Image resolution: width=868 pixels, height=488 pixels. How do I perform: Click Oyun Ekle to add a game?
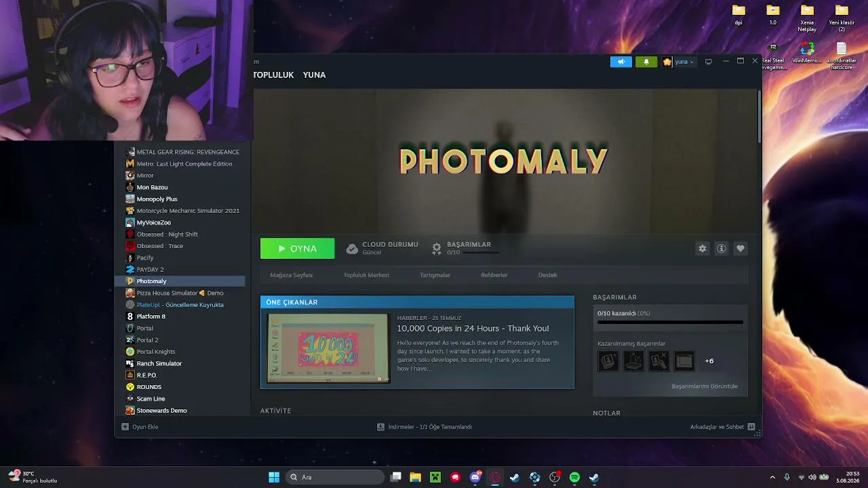point(140,427)
